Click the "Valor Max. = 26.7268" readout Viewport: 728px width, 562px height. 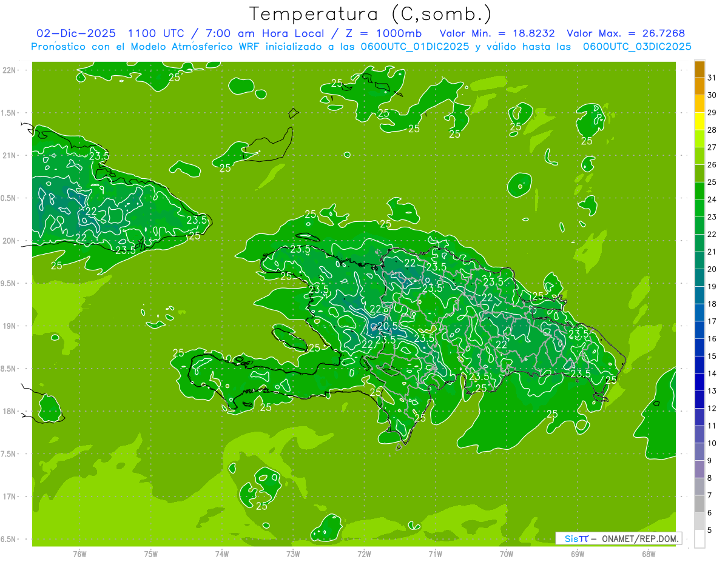(x=625, y=33)
